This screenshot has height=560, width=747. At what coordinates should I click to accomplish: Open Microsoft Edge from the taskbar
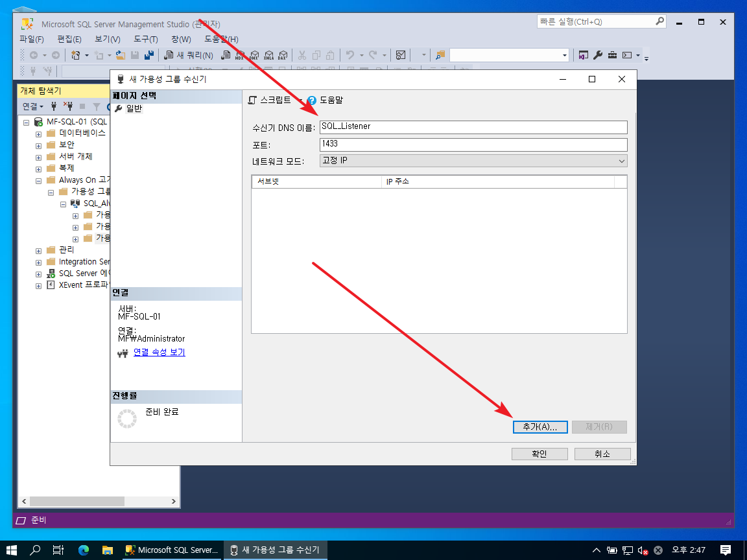coord(83,550)
